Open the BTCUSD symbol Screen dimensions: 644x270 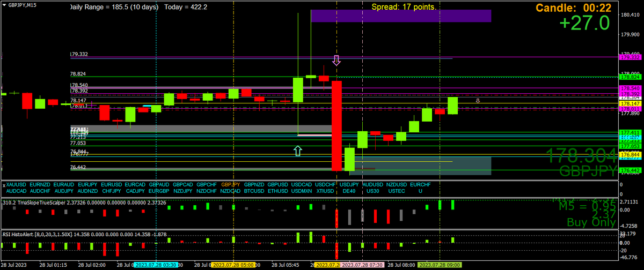[x=254, y=191]
